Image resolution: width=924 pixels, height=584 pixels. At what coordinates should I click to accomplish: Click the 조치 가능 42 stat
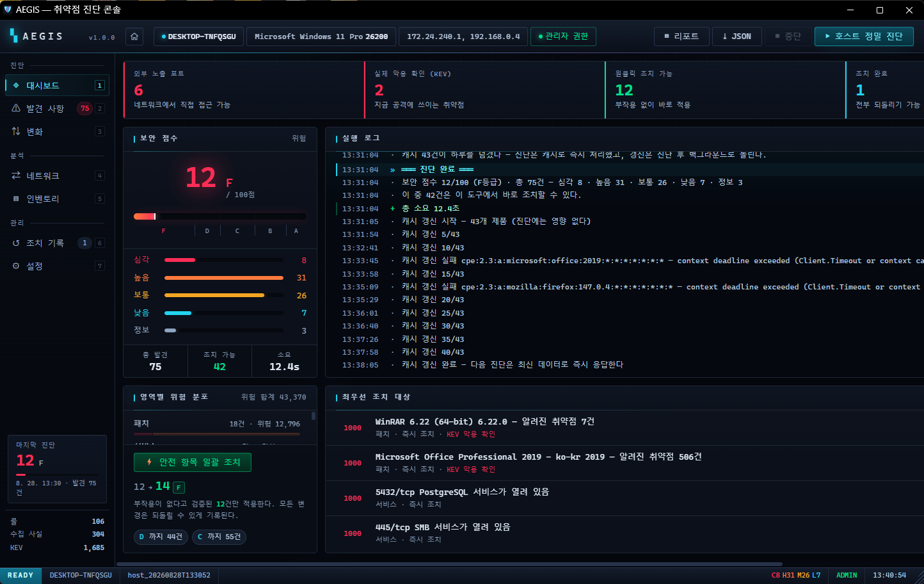(x=219, y=361)
